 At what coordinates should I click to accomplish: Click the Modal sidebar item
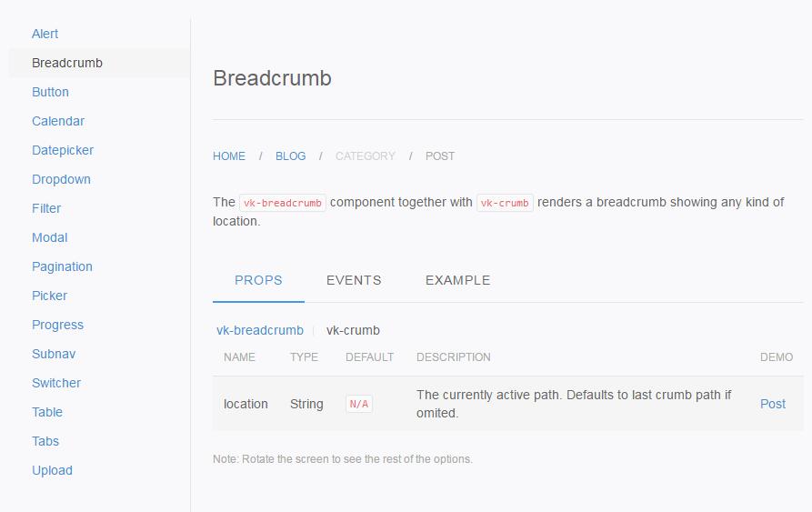[50, 237]
